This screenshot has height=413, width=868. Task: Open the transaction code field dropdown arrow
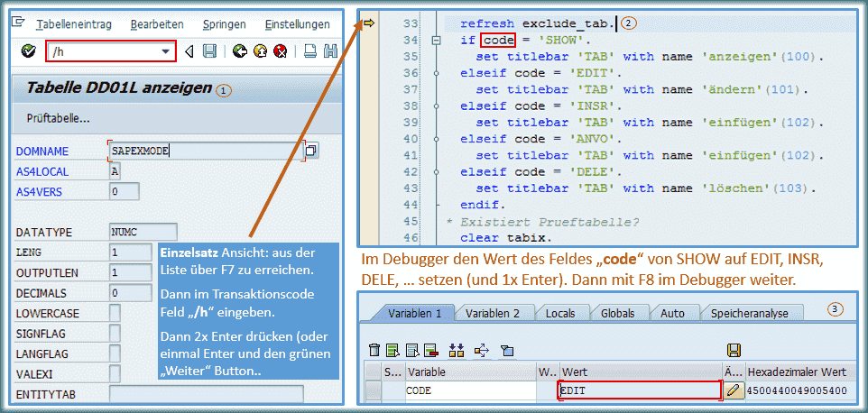tap(165, 52)
